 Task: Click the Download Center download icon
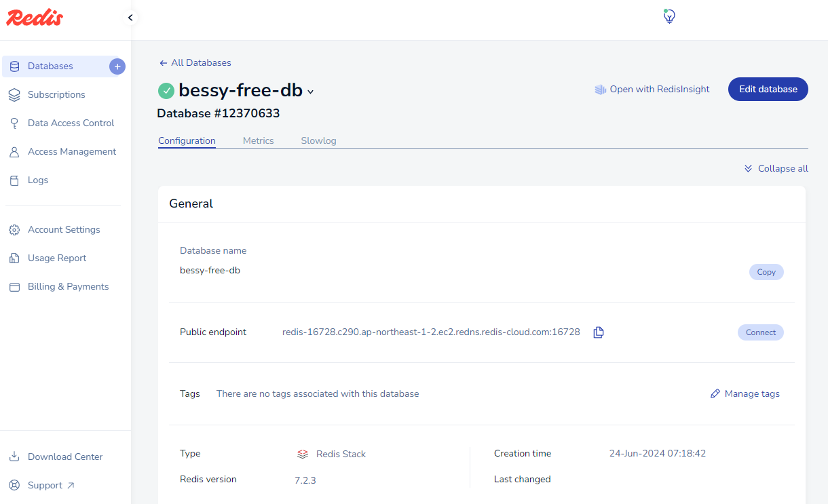[x=14, y=457]
